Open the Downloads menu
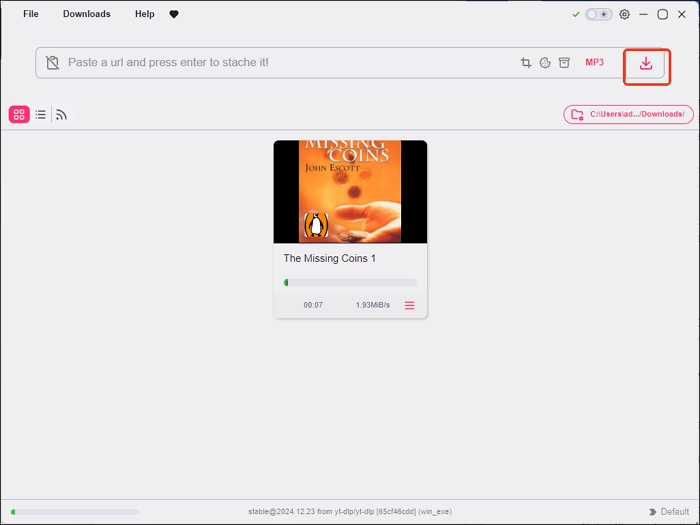This screenshot has width=700, height=525. click(x=87, y=15)
